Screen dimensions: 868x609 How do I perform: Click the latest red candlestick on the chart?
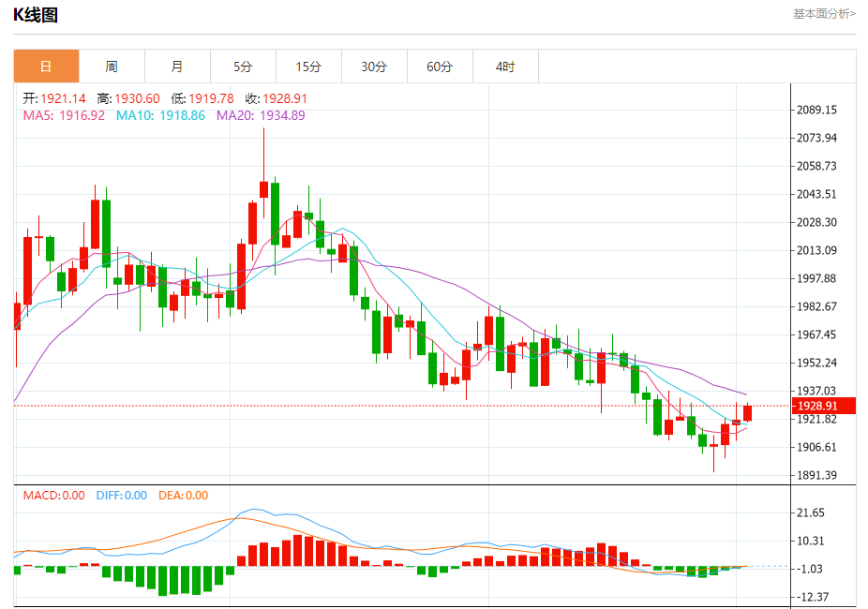[747, 412]
